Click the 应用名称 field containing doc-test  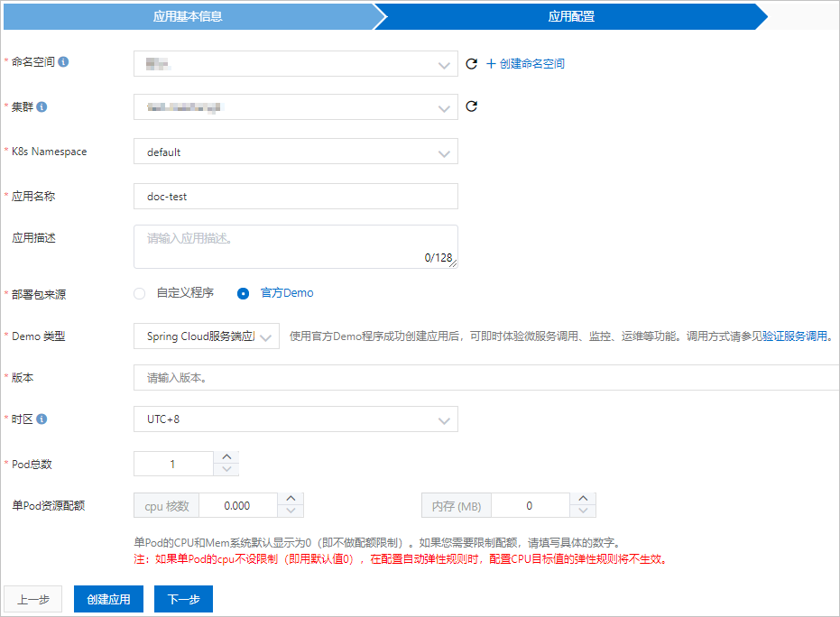point(296,196)
